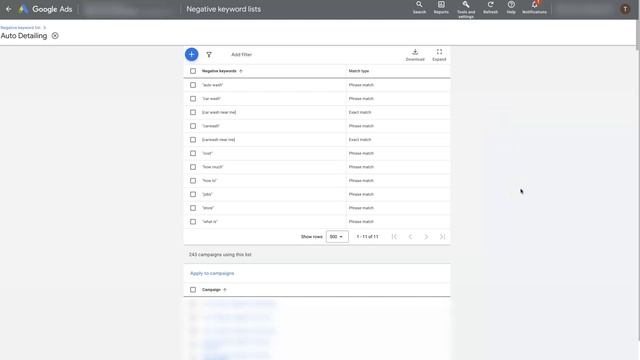Expand the table to full screen
640x360 pixels.
coord(439,55)
